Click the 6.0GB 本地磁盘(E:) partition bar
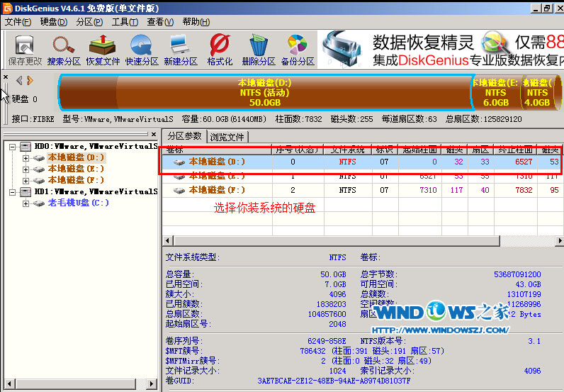The height and width of the screenshot is (392, 564). coord(495,92)
